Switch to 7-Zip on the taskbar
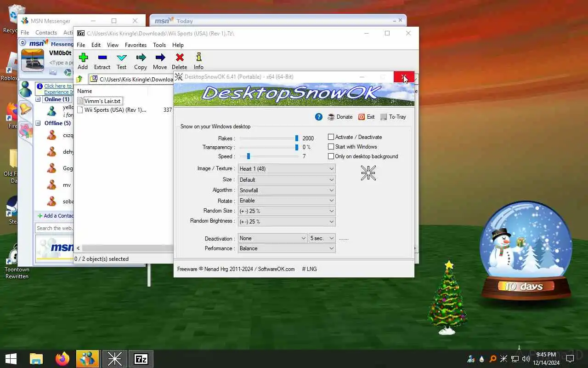 click(141, 359)
